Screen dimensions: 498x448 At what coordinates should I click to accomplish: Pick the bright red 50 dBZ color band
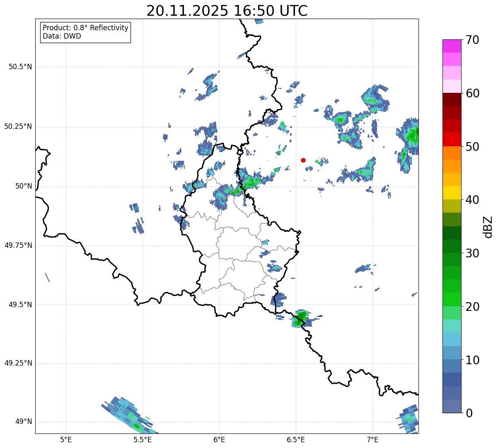coord(452,139)
